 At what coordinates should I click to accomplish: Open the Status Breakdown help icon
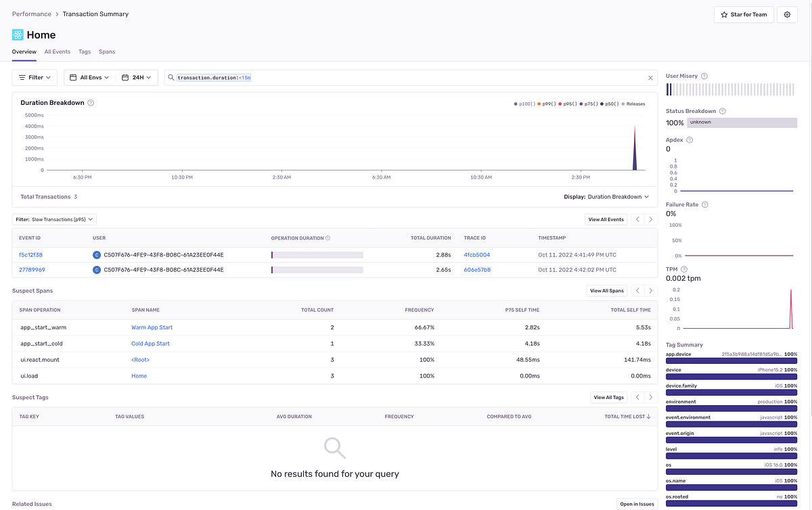(x=722, y=111)
